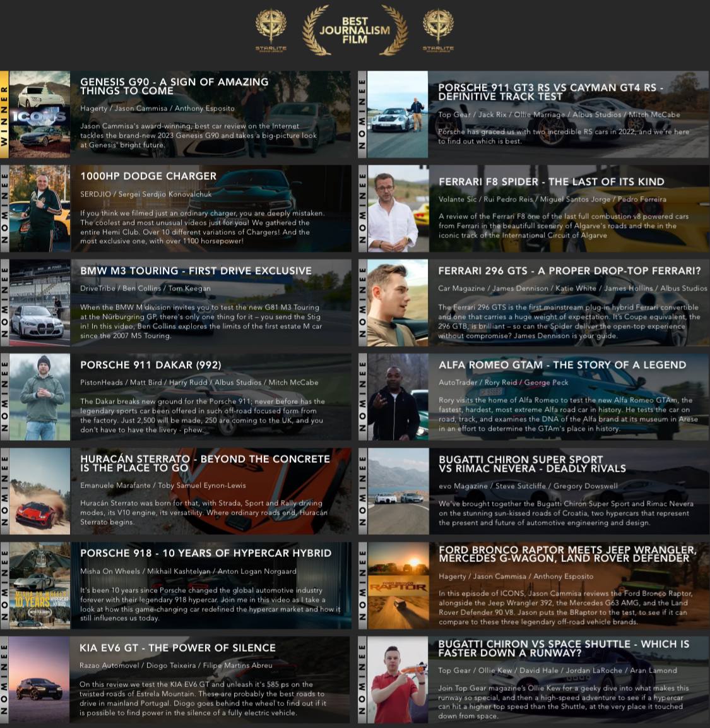Click the WINNER label beside Genesis G90
The image size is (710, 728).
4,114
